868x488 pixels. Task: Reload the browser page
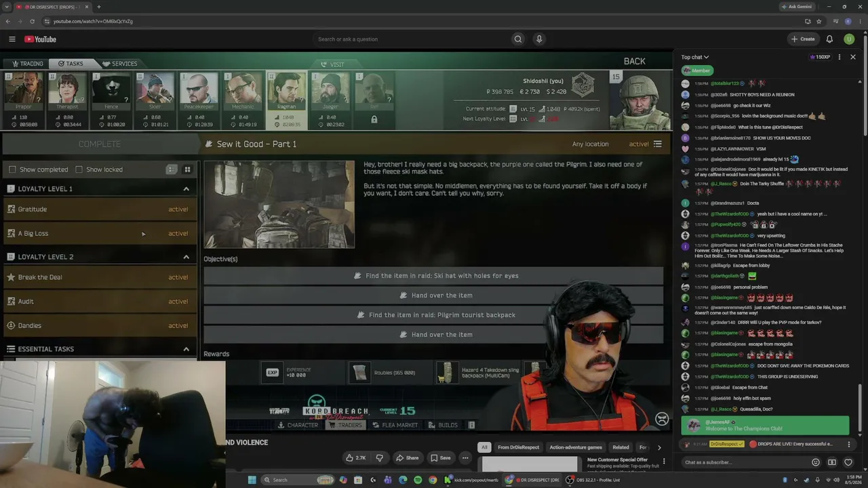33,21
